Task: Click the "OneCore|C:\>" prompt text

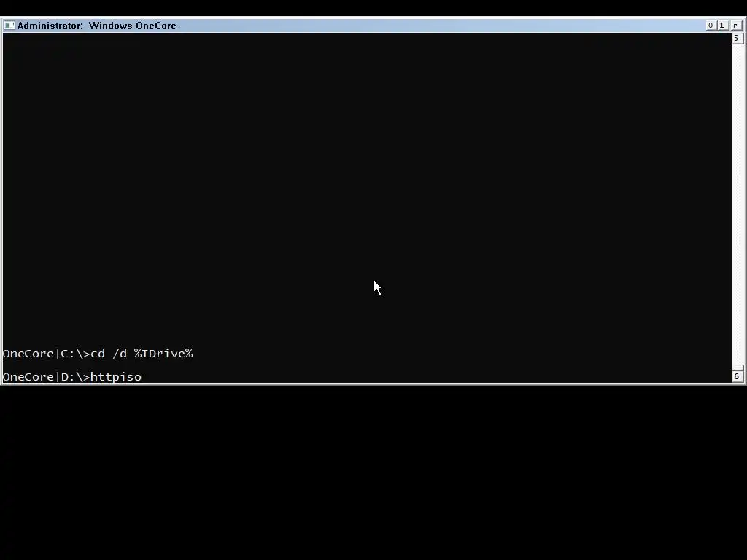Action: [46, 354]
